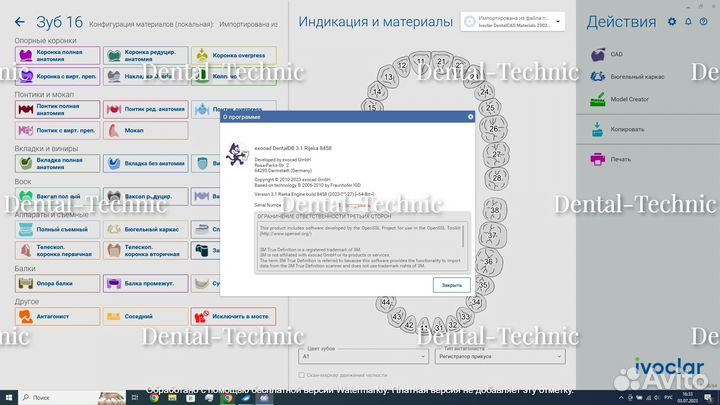The height and width of the screenshot is (405, 720).
Task: Go back with the arrow beside Зуб 16
Action: pos(19,22)
